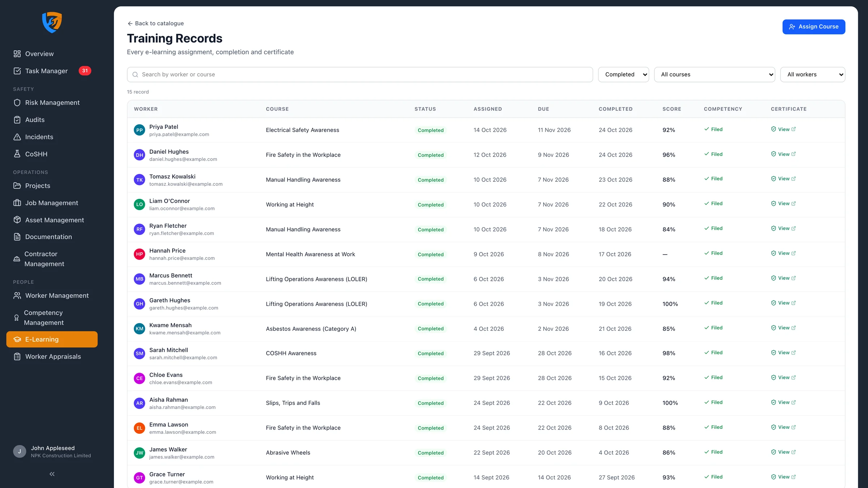Click the Assign Course button
This screenshot has height=488, width=868.
[x=814, y=27]
